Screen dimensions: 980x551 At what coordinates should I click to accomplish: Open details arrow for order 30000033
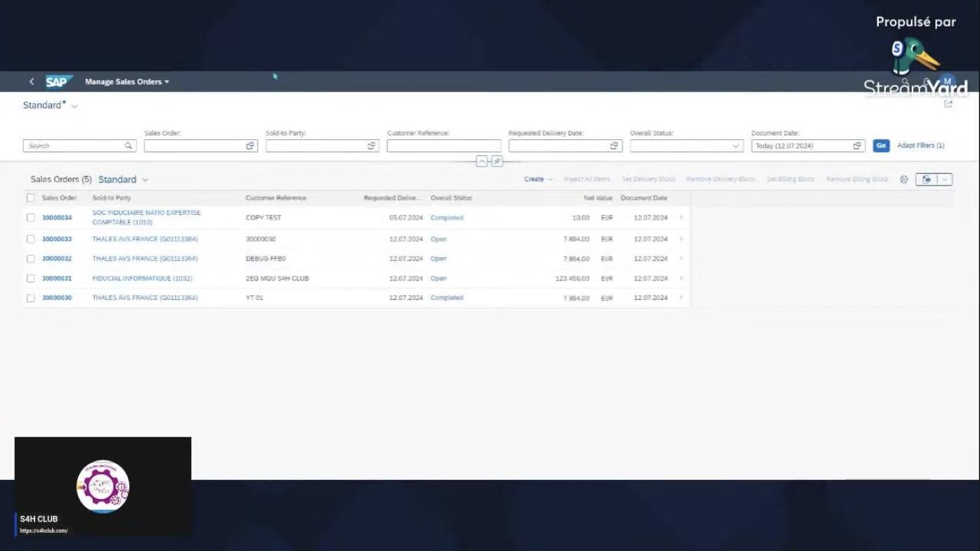tap(681, 239)
